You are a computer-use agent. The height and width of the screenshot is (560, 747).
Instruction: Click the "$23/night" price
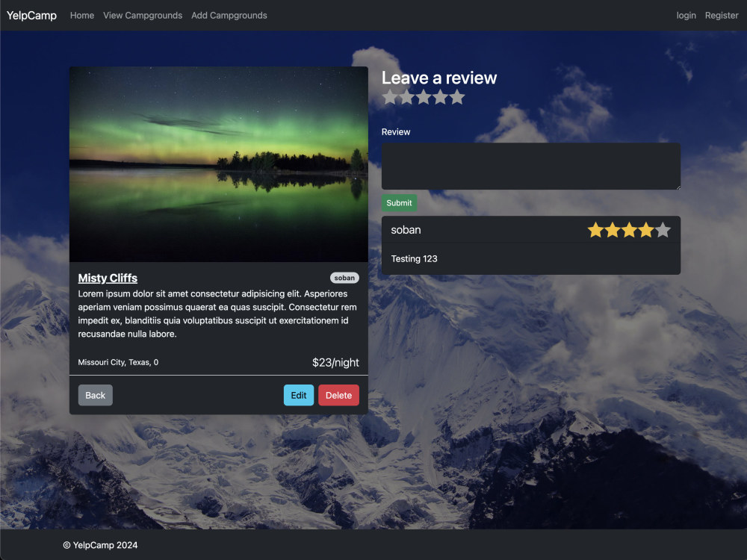coord(335,362)
